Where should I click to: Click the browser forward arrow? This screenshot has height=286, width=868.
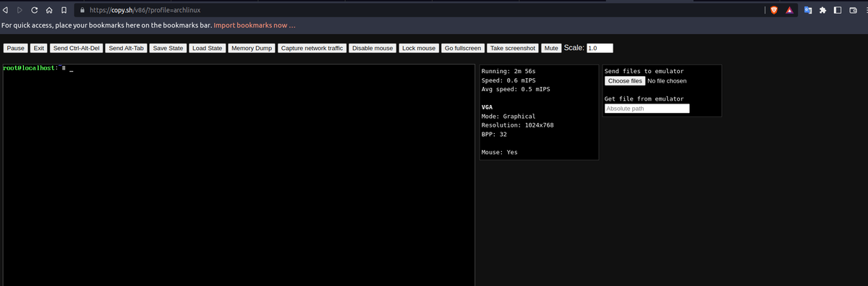(x=20, y=10)
